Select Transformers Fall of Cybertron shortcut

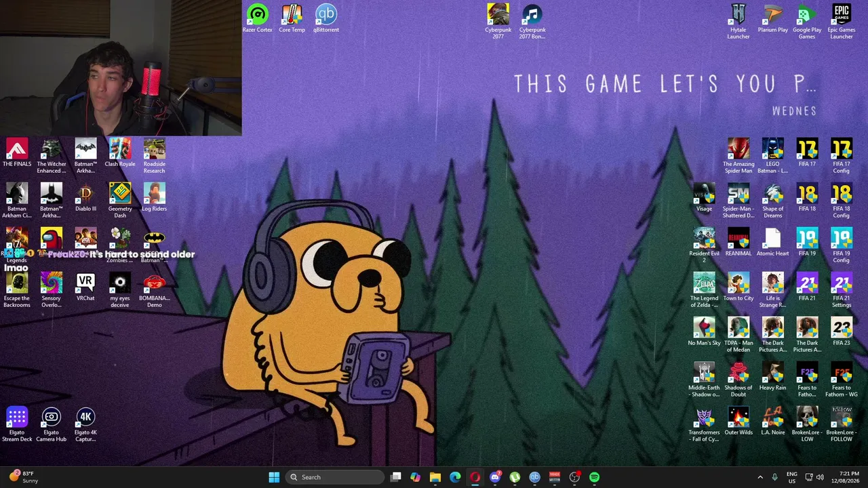(x=704, y=424)
